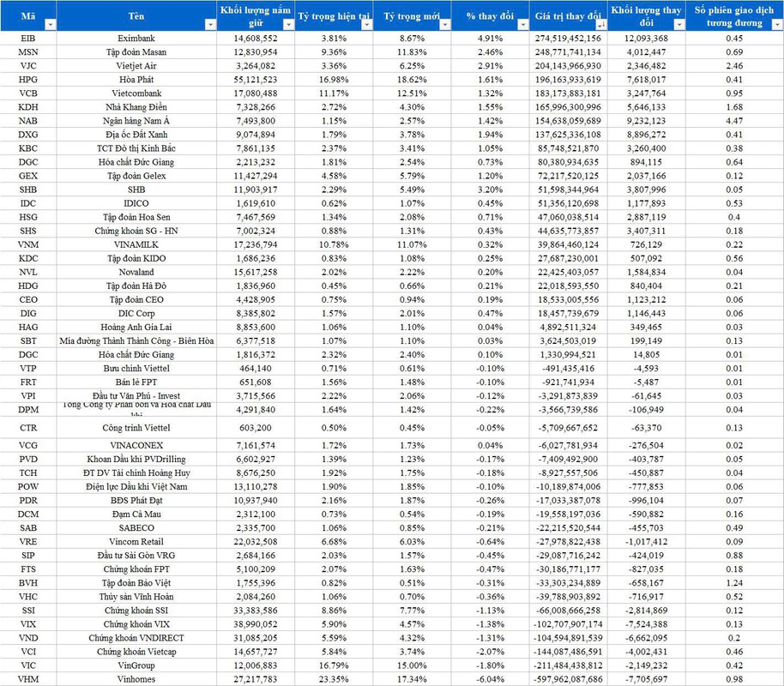The width and height of the screenshot is (784, 686).
Task: Click the DIC Corp name cell
Action: click(x=136, y=314)
